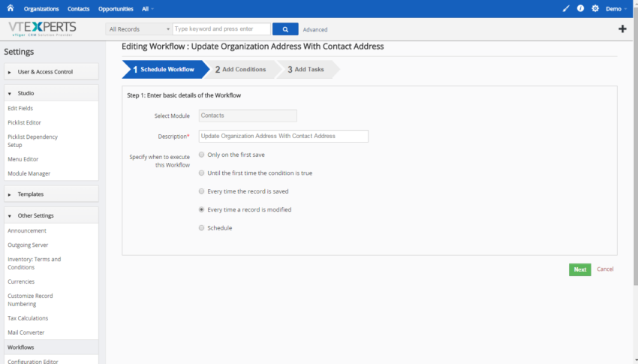Click the VTExperts logo

(42, 29)
